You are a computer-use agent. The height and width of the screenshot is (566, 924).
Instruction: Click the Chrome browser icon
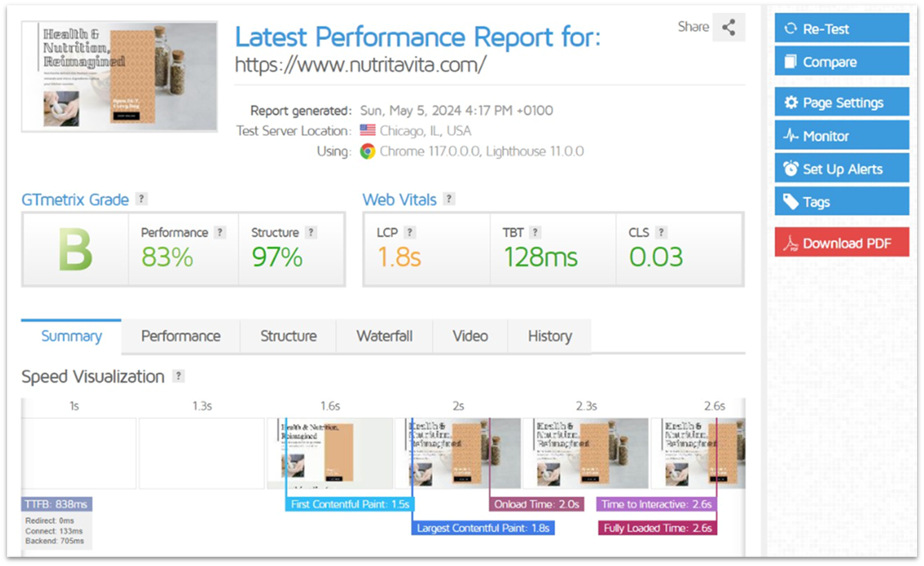[x=368, y=151]
